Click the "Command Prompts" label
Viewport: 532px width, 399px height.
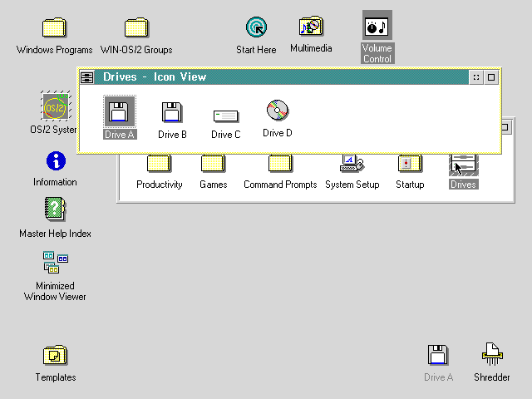coord(280,185)
